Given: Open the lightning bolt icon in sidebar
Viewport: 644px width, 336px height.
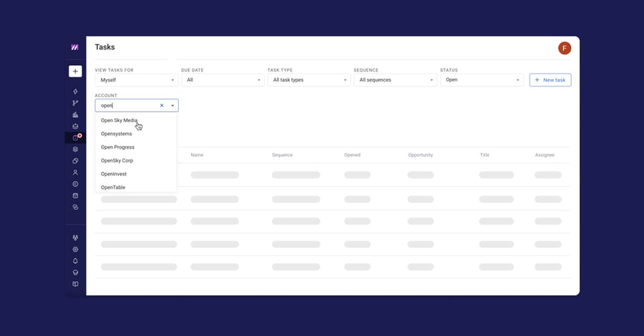Looking at the screenshot, I should (75, 92).
